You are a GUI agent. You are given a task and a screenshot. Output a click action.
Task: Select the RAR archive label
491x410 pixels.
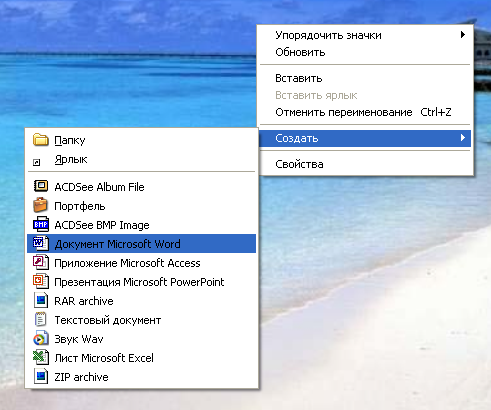point(84,301)
